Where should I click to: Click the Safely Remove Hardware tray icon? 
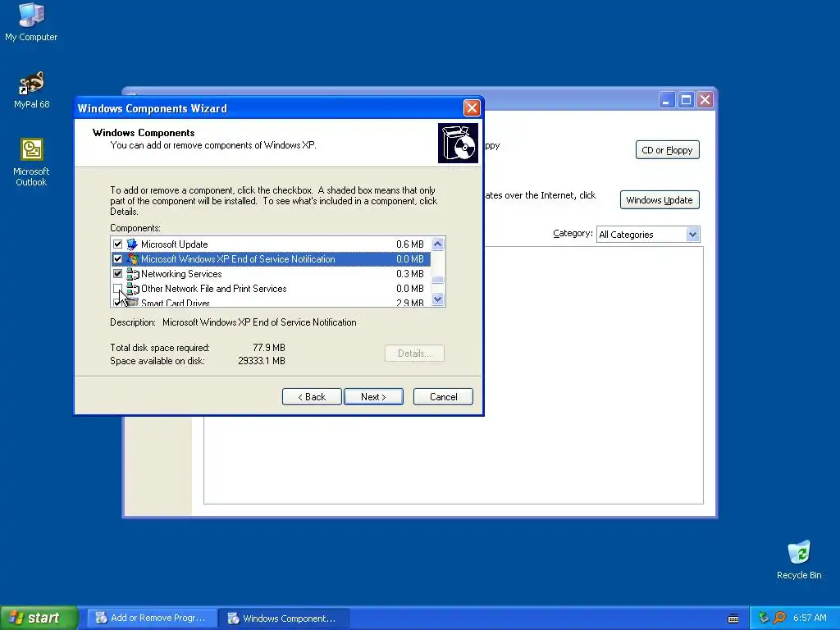[x=764, y=618]
